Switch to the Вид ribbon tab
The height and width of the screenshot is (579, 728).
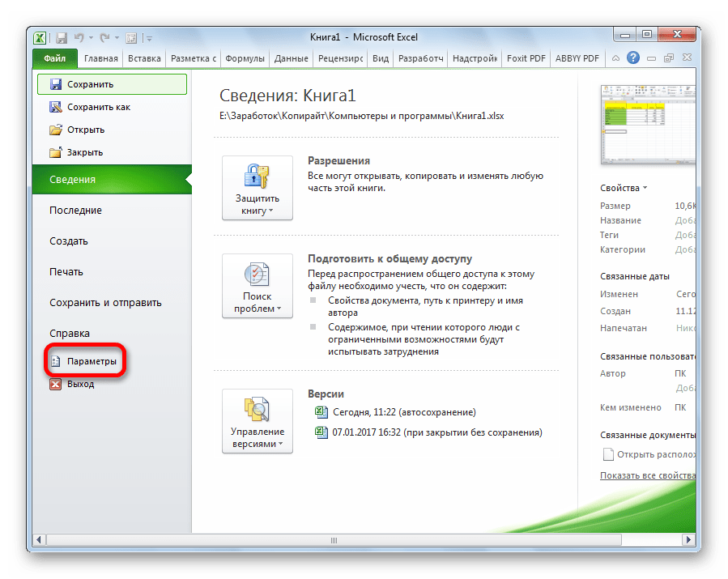coord(381,58)
